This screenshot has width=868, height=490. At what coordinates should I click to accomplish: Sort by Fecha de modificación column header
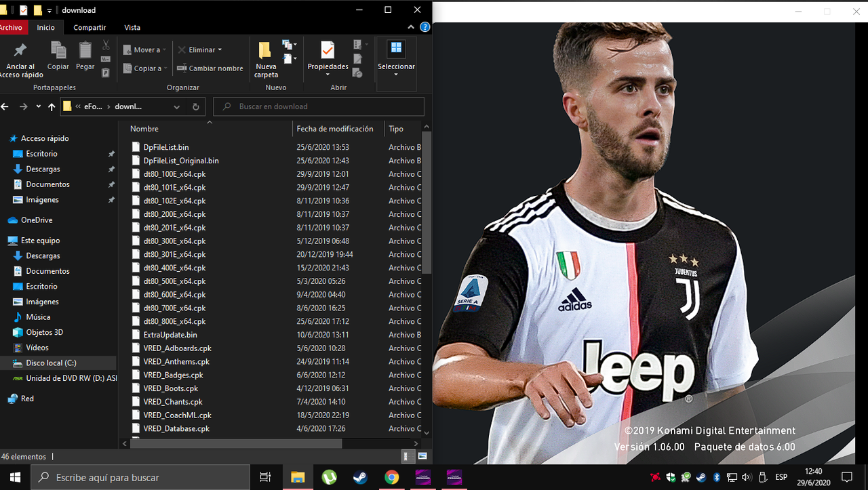[338, 129]
